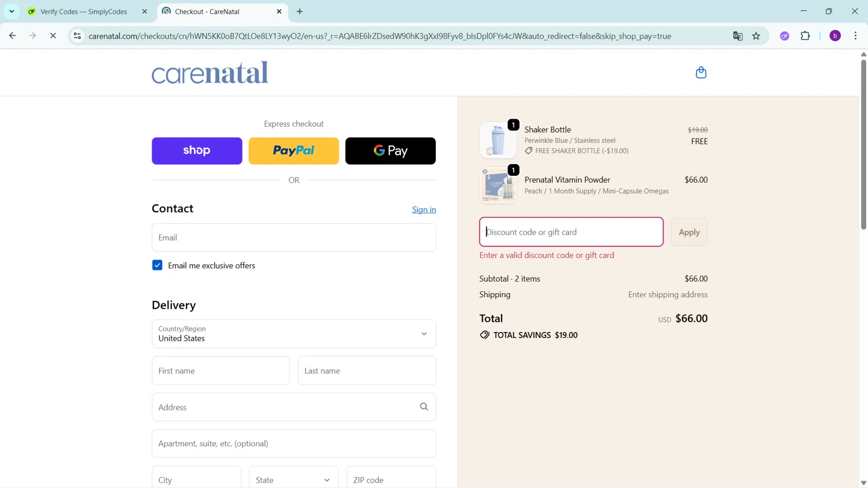Image resolution: width=868 pixels, height=488 pixels.
Task: Focus the Address field
Action: 294,407
